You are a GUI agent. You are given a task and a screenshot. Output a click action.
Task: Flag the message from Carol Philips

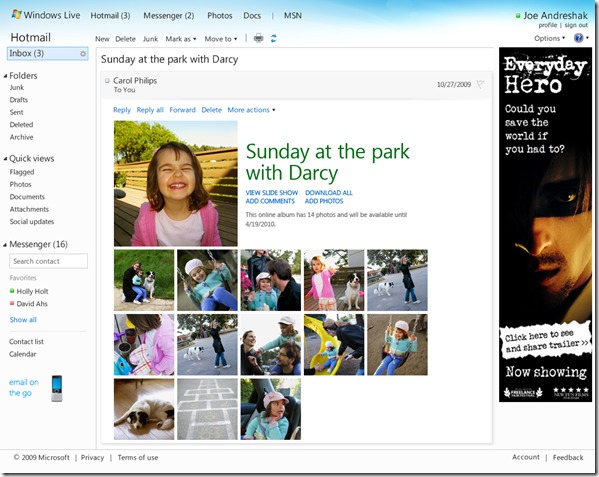coord(480,84)
